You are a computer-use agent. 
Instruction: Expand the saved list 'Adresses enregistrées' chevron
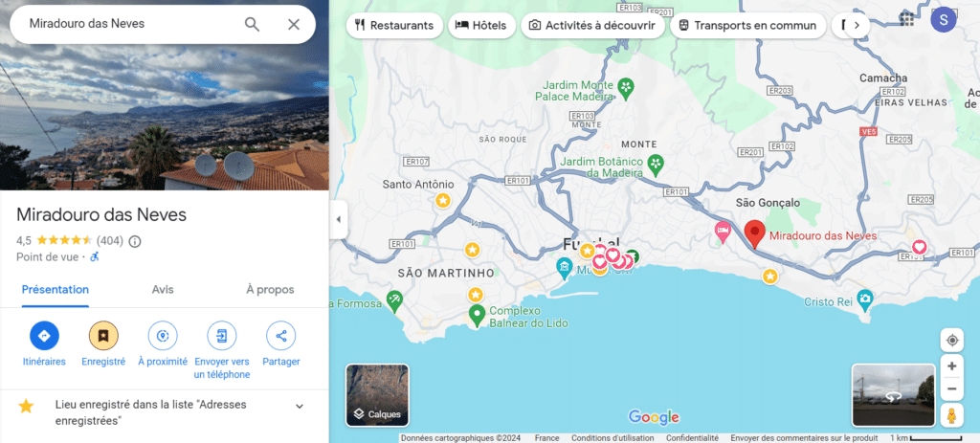[300, 406]
